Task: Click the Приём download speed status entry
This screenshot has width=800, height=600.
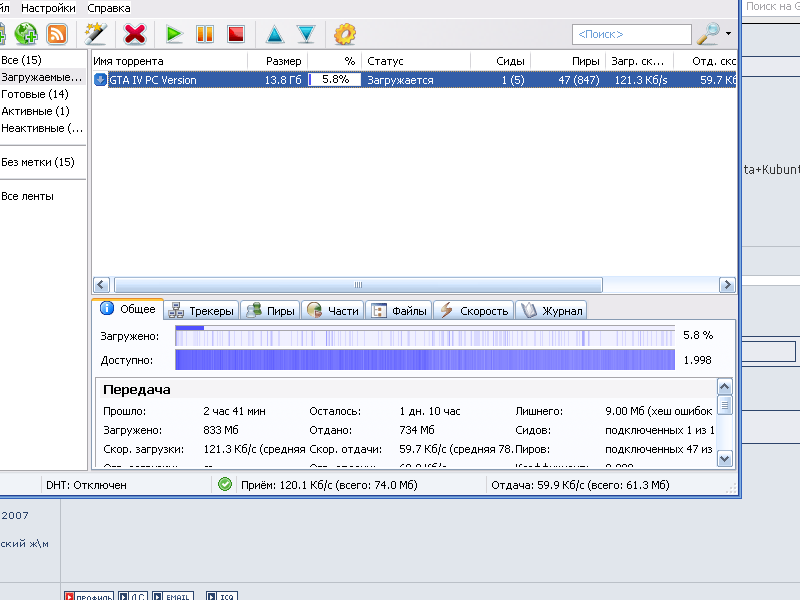Action: click(x=329, y=485)
